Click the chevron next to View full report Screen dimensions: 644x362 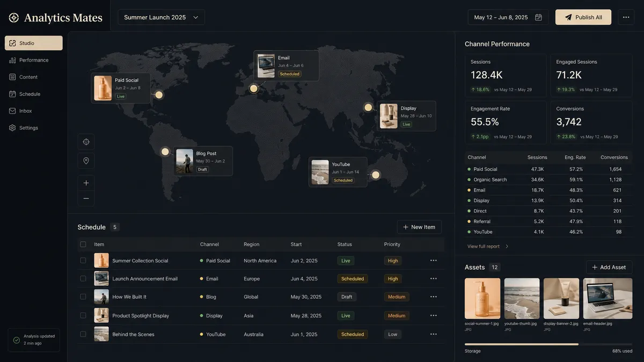(x=507, y=246)
